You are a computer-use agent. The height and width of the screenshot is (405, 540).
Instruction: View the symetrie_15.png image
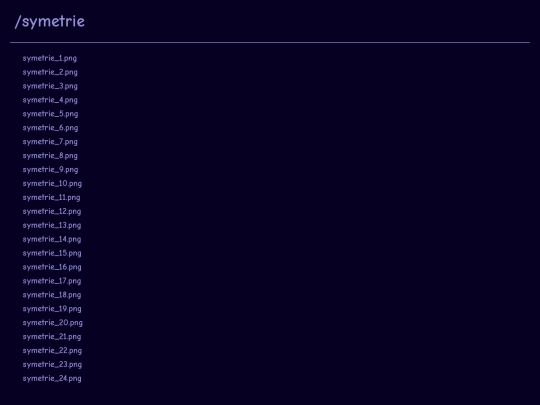(52, 253)
